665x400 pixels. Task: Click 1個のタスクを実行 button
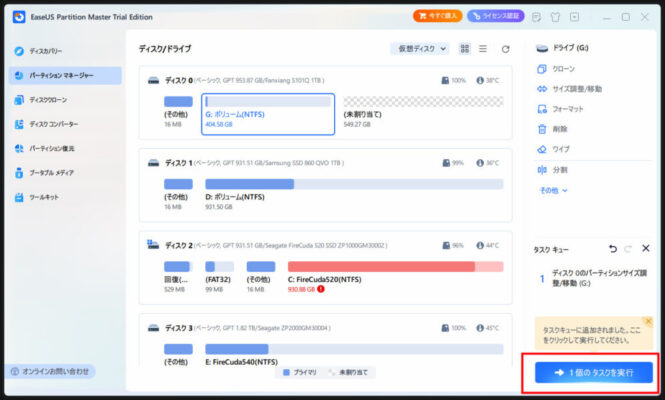[x=593, y=372]
